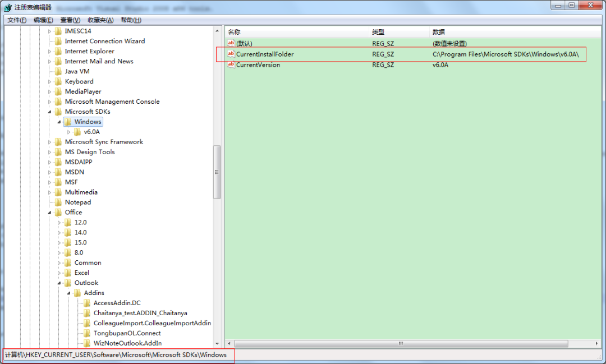Click the Outlook folder icon

click(x=68, y=283)
